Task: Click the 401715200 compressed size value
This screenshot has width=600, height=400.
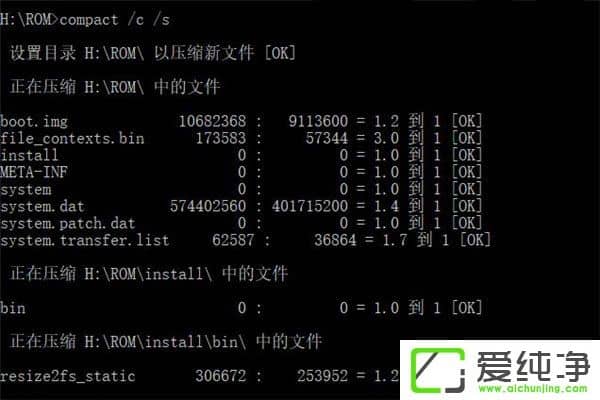Action: point(310,206)
